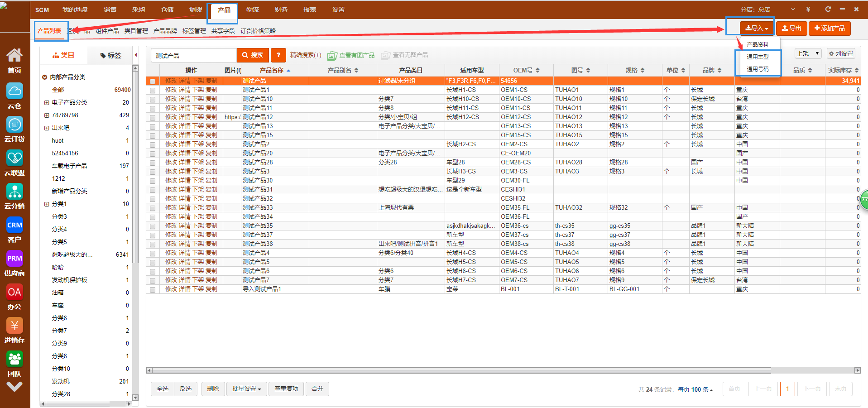The width and height of the screenshot is (868, 408).
Task: Open the PRM 供应商 sidebar icon
Action: pyautogui.click(x=14, y=259)
